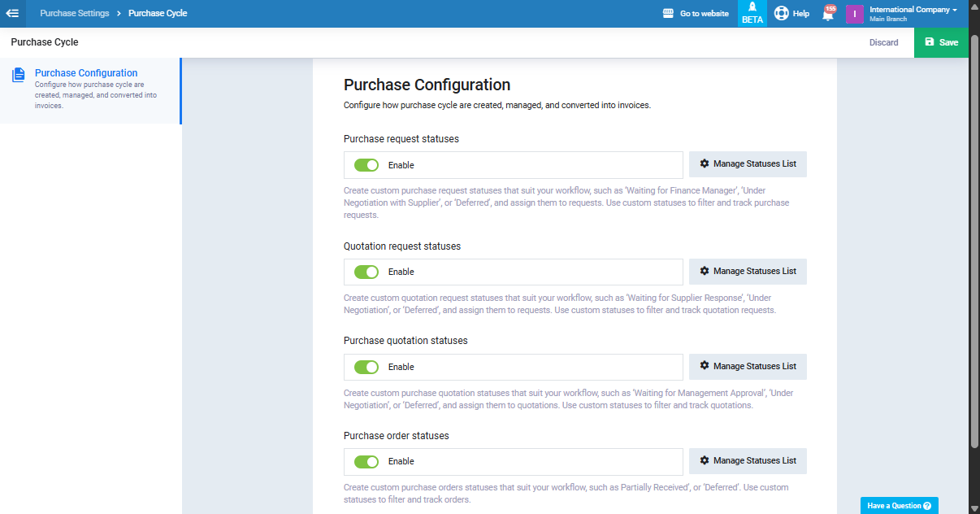Click the purple company avatar icon
This screenshot has width=980, height=514.
[854, 14]
